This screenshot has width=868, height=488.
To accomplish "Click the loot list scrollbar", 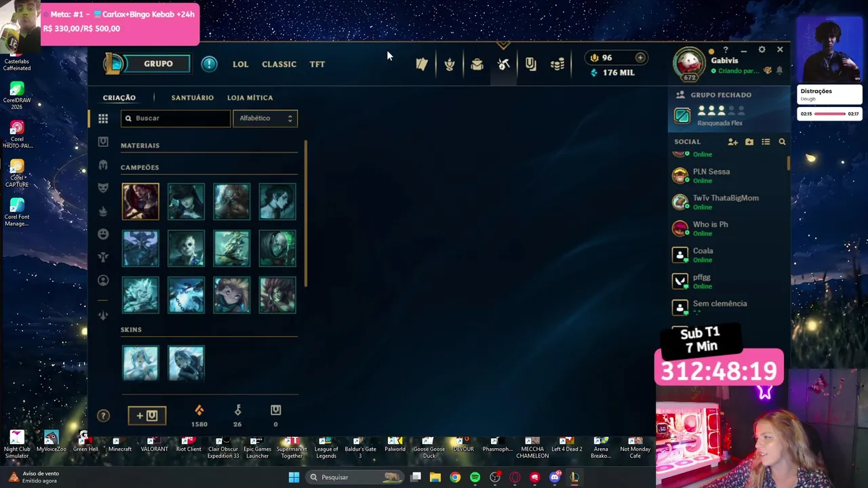I will (x=306, y=213).
